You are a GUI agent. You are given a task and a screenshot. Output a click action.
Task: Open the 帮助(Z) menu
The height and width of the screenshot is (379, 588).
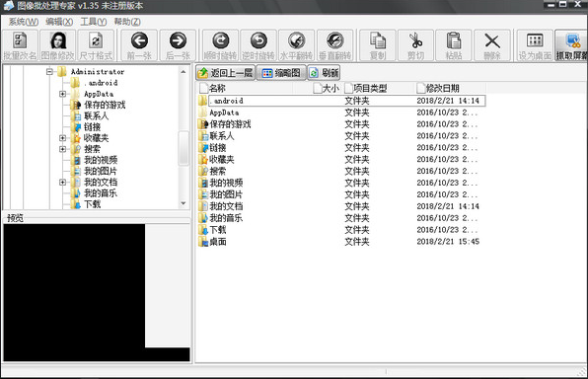127,22
